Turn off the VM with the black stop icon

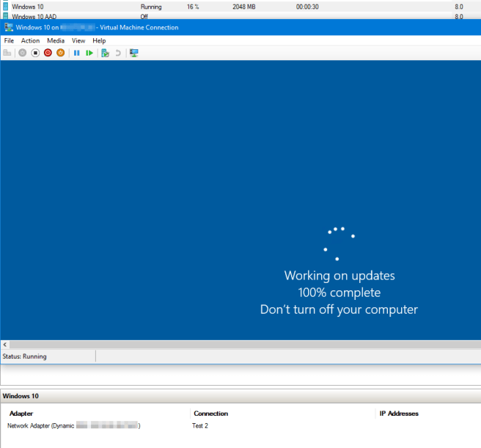click(35, 53)
